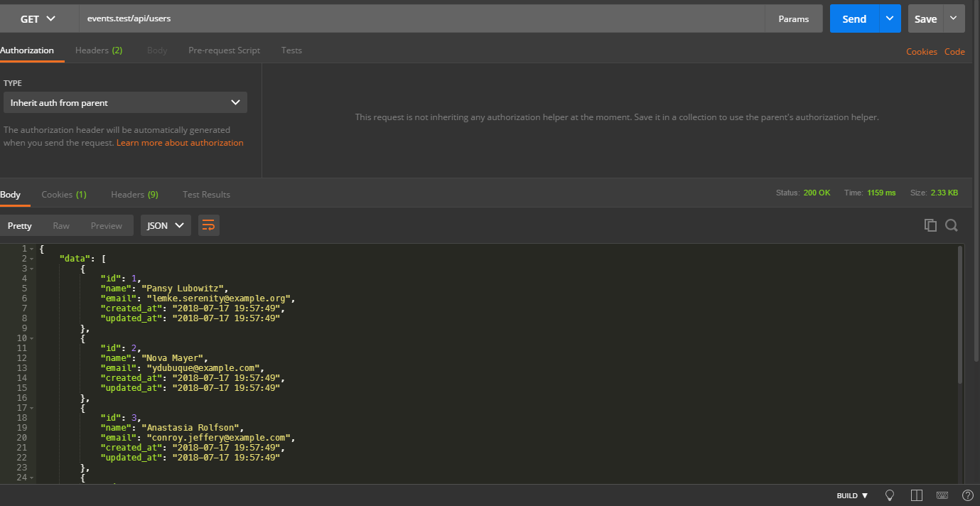
Task: Change JSON response format dropdown
Action: point(165,225)
